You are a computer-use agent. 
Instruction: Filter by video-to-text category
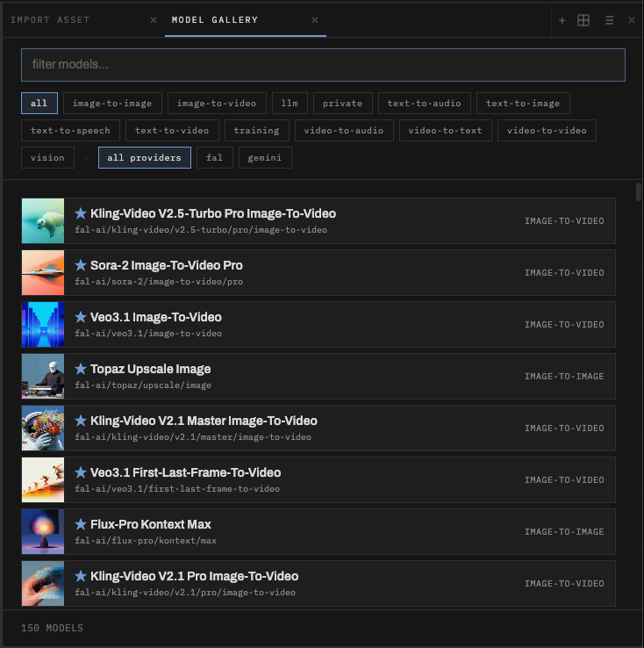click(x=446, y=131)
